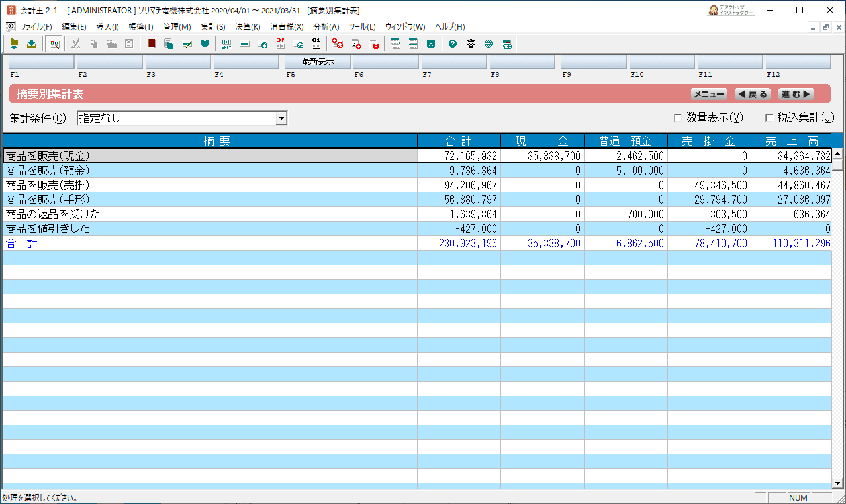Click the green download tray icon
Screen dimensions: 846x504
[32, 44]
